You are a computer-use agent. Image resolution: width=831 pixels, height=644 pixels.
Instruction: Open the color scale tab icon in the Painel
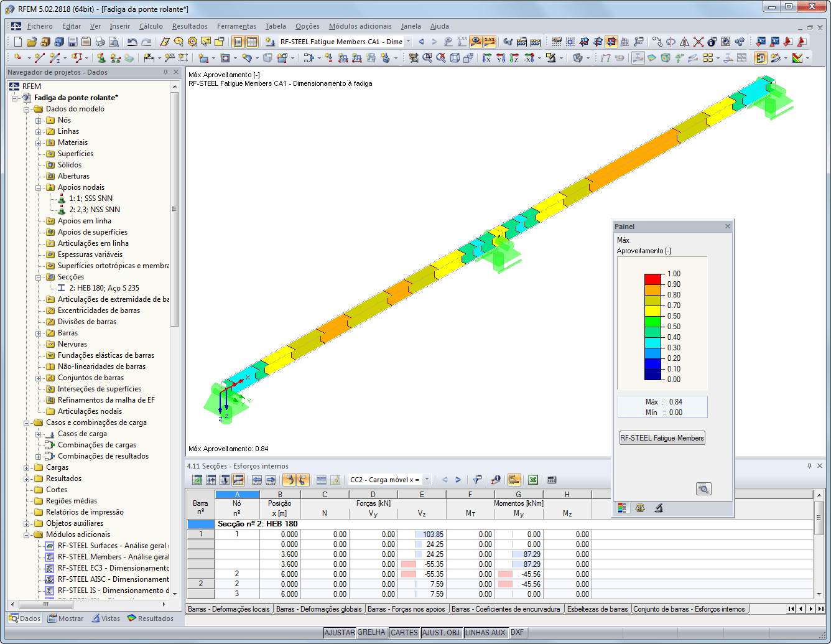click(x=622, y=508)
